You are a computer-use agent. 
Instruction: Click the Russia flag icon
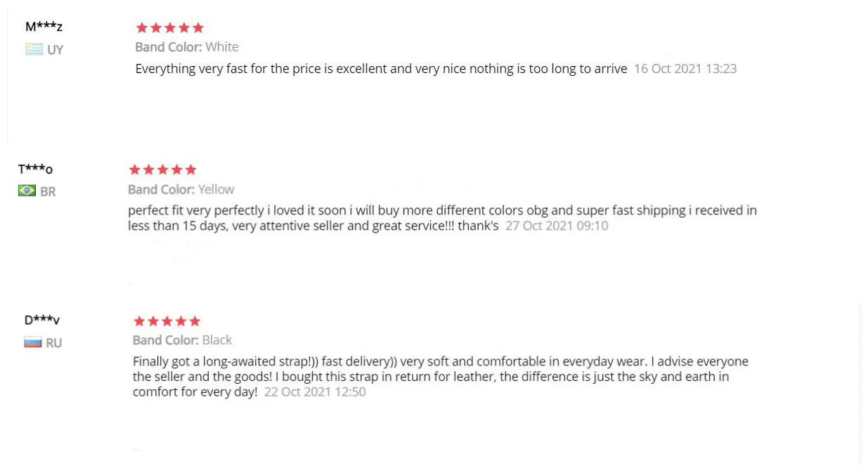point(33,342)
